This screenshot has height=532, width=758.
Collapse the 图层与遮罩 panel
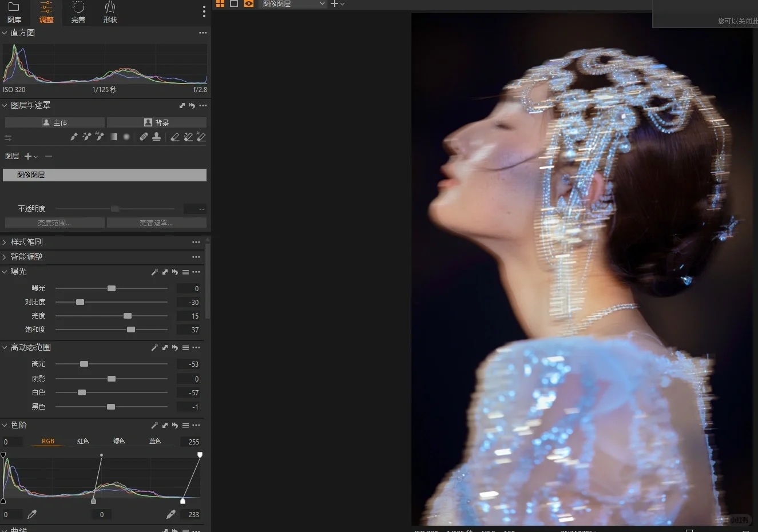[5, 105]
